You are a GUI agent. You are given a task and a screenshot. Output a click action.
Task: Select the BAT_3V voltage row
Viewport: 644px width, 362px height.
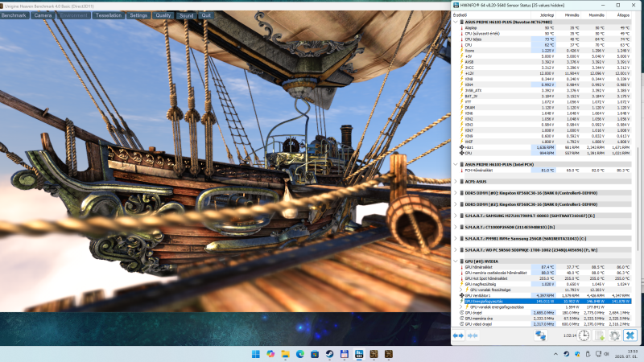click(547, 96)
